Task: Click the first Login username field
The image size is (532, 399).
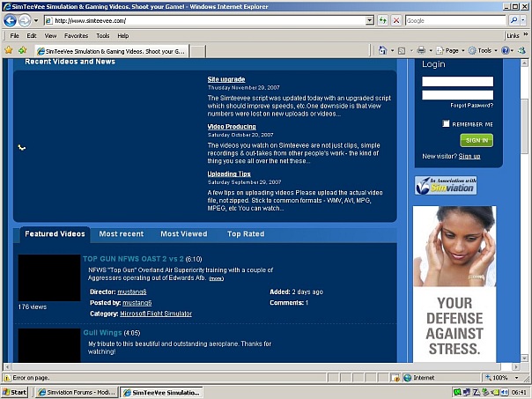Action: [x=457, y=81]
